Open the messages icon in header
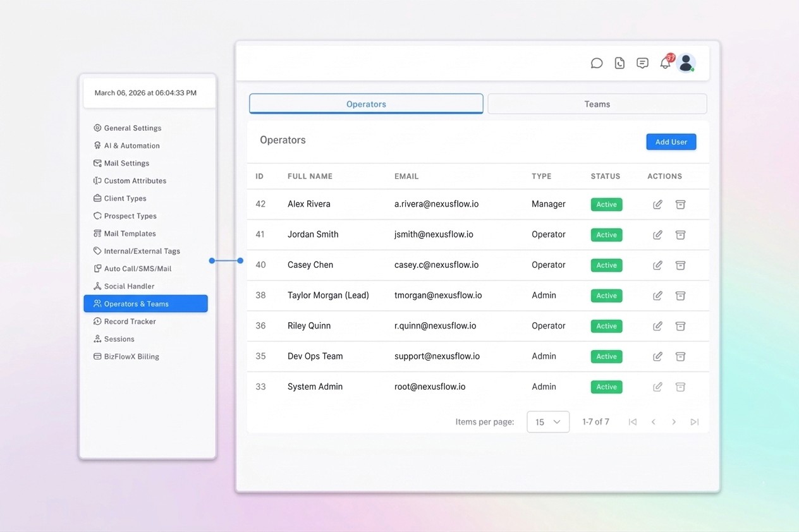799x532 pixels. 642,63
